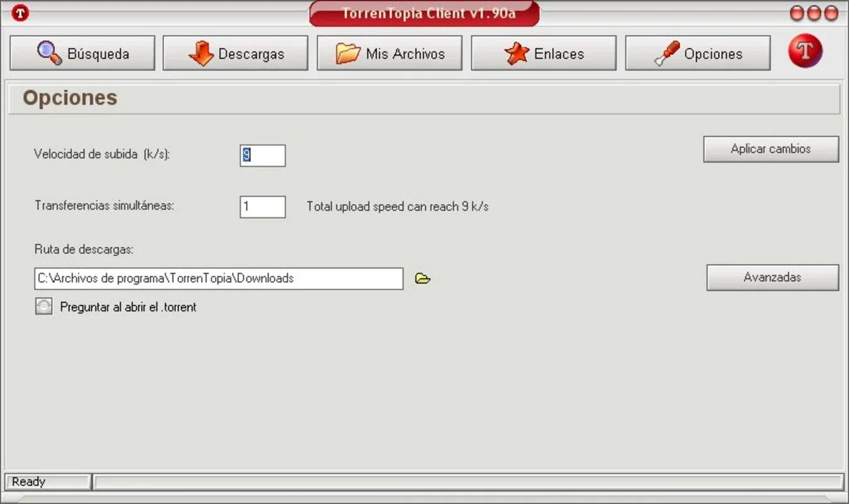Viewport: 849px width, 504px height.
Task: Click the middle red window control button
Action: pos(814,13)
